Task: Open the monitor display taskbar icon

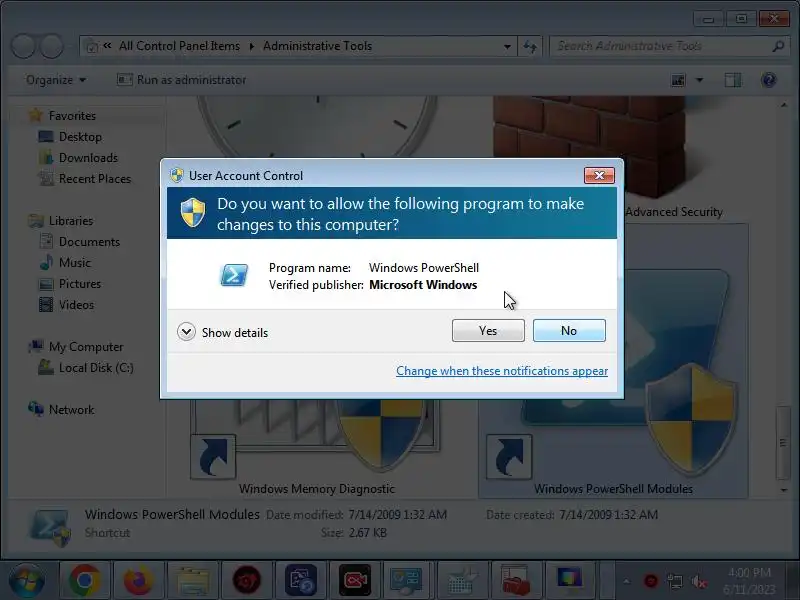Action: (x=570, y=581)
